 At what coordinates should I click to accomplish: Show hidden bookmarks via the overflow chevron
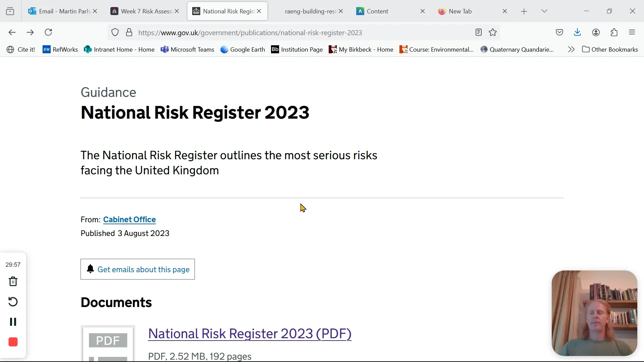(571, 49)
